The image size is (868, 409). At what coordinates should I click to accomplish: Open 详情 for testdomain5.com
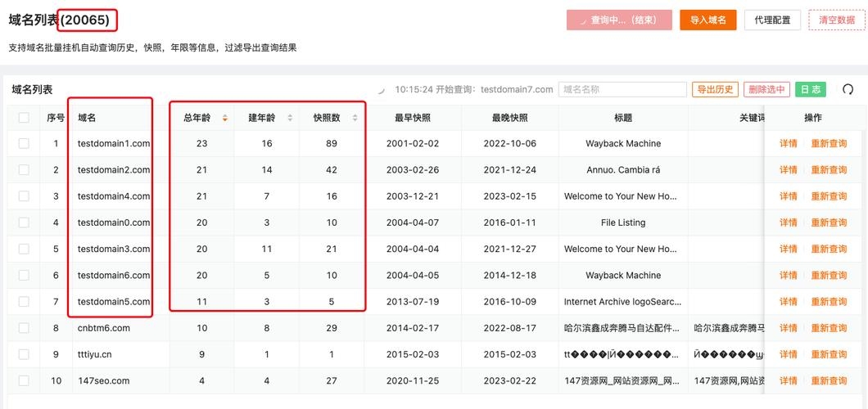click(x=789, y=302)
